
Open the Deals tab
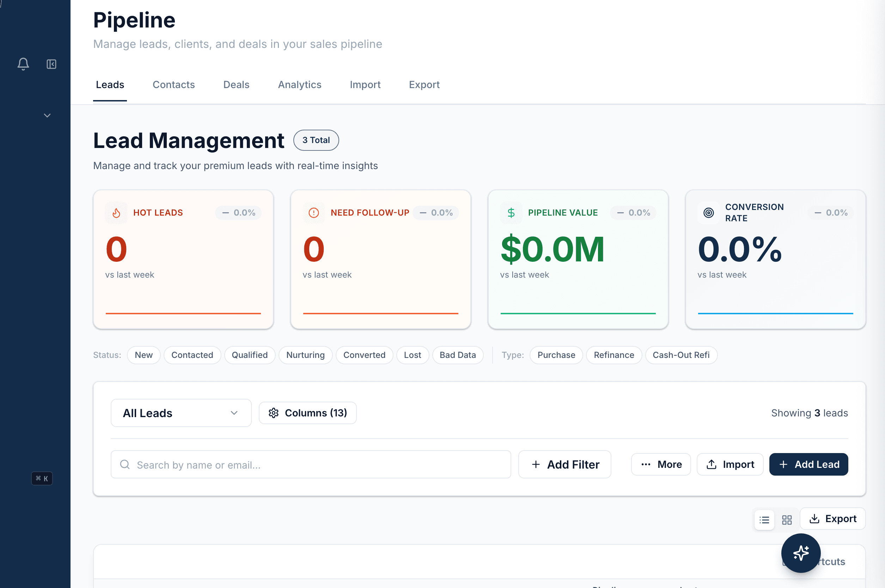tap(236, 85)
